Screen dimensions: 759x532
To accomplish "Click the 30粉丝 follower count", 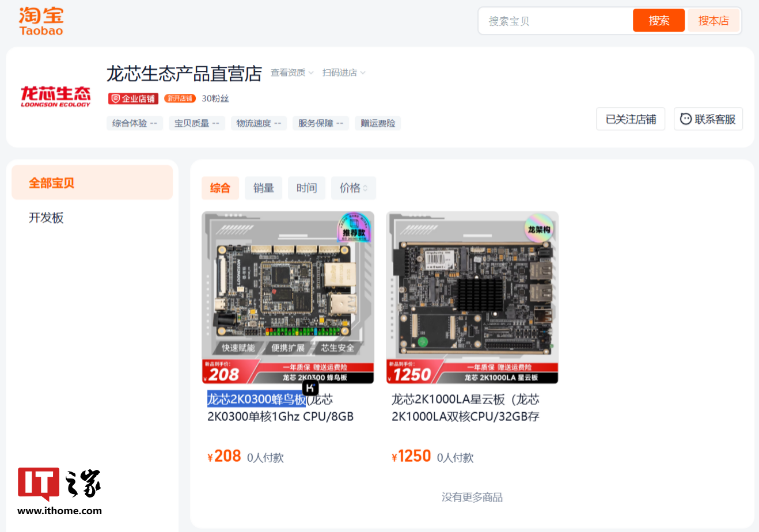I will coord(215,98).
